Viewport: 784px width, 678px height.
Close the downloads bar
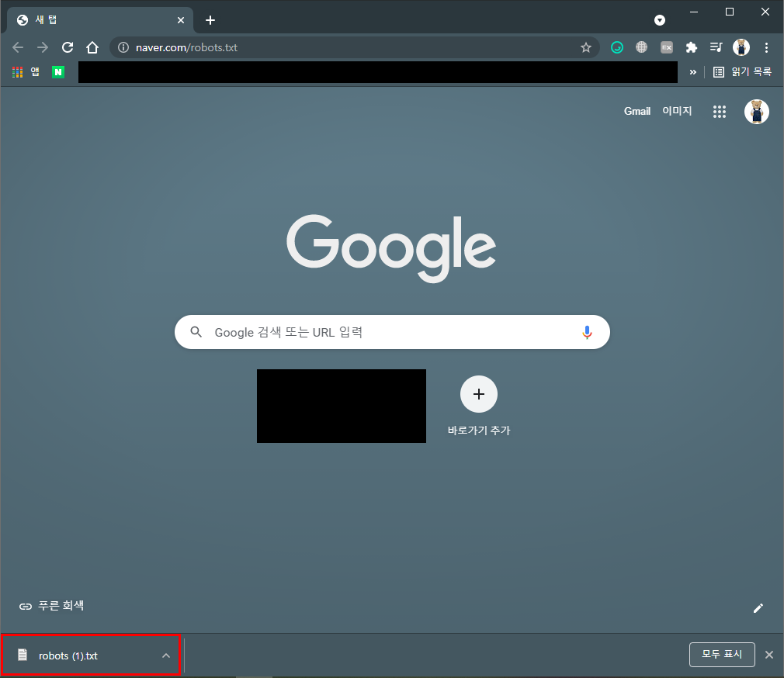click(x=769, y=655)
